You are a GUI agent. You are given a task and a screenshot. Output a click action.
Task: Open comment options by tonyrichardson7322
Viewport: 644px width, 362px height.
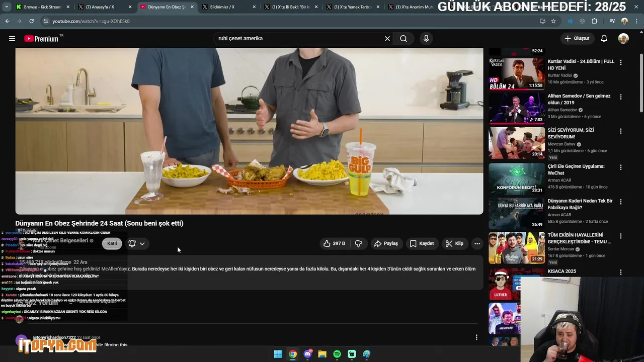[x=476, y=337]
